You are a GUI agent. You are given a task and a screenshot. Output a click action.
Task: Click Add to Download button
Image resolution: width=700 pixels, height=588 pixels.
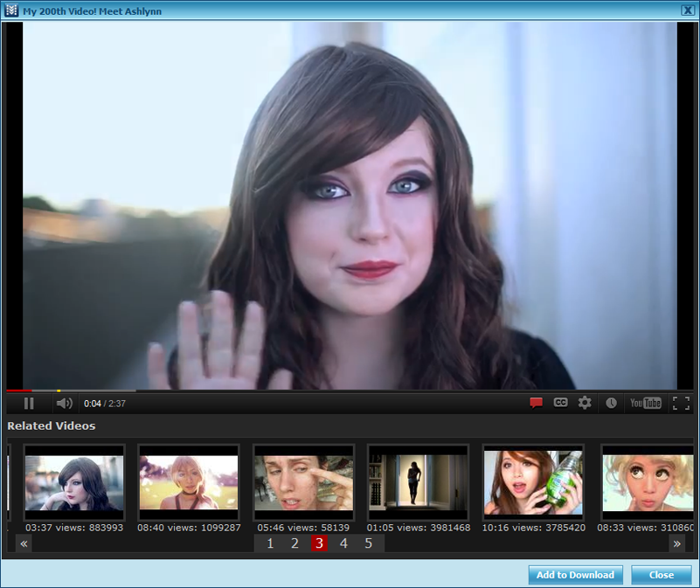575,575
